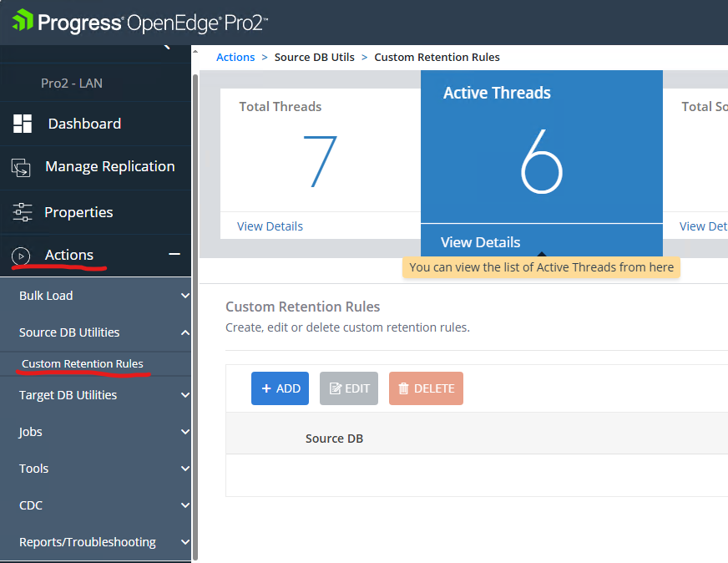Click the Source DB column header
Viewport: 728px width, 563px height.
[x=334, y=439]
